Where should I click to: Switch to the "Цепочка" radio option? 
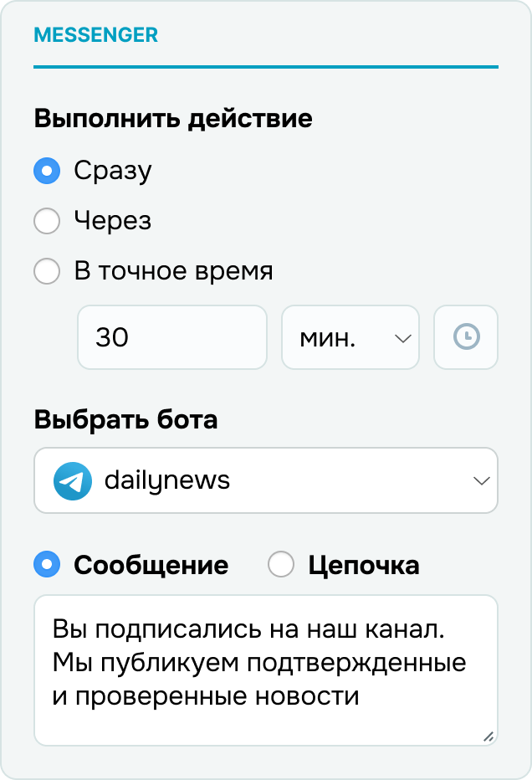(281, 565)
